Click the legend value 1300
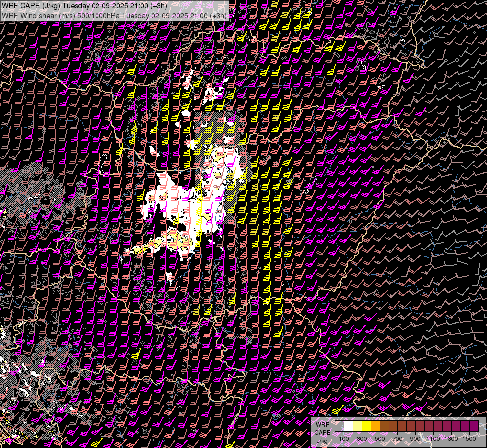The image size is (487, 448). point(451,439)
